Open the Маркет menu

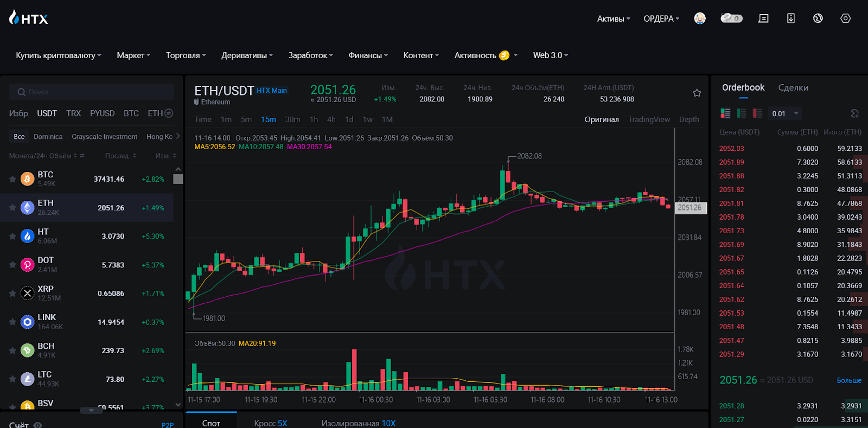pyautogui.click(x=133, y=55)
